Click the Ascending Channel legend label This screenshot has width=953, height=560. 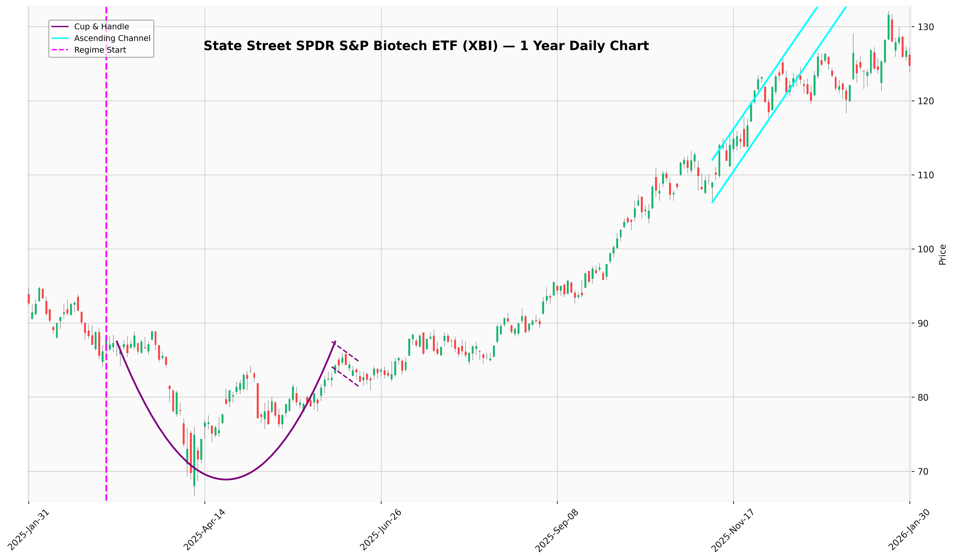coord(112,38)
